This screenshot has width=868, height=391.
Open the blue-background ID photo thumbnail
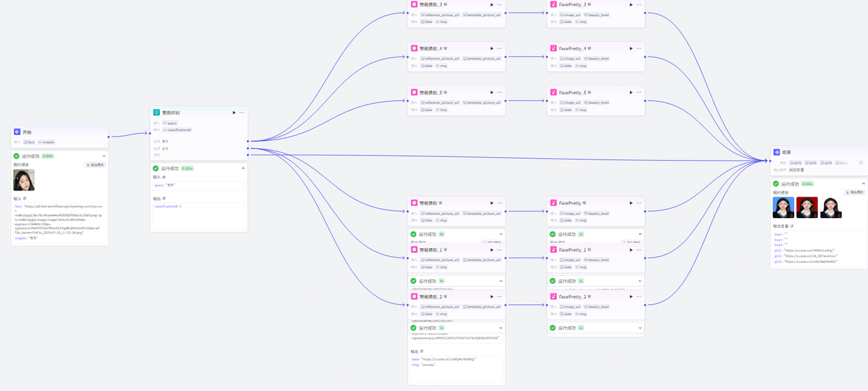(x=783, y=207)
